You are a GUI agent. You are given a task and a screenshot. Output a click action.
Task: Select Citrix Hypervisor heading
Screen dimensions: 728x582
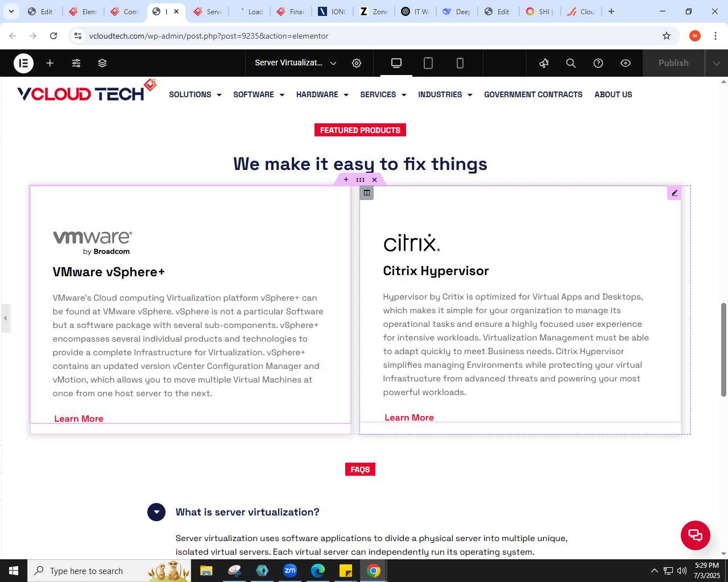coord(436,271)
